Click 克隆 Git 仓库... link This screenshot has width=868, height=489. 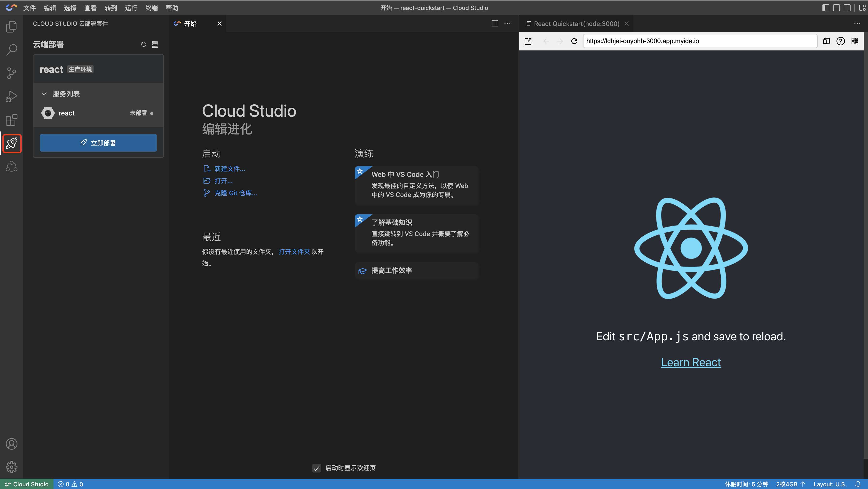(236, 193)
